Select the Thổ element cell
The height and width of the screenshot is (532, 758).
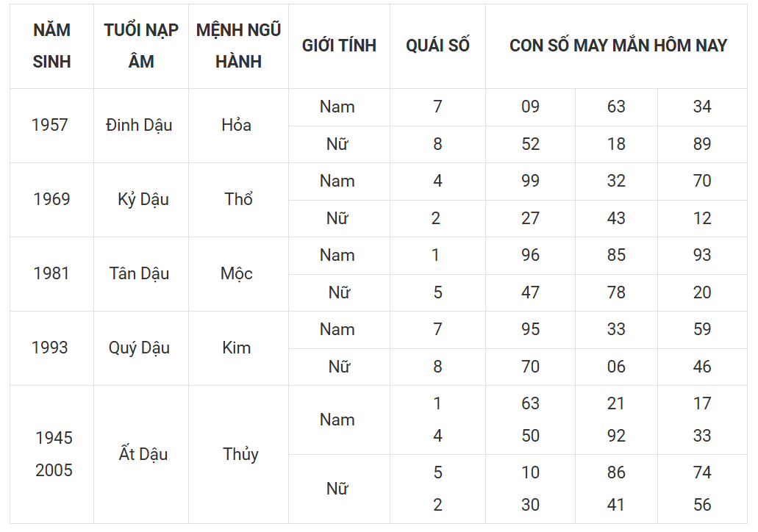coord(238,199)
